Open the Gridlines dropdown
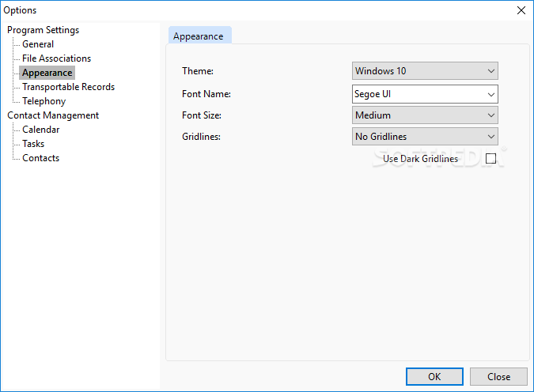This screenshot has width=534, height=392. point(425,137)
